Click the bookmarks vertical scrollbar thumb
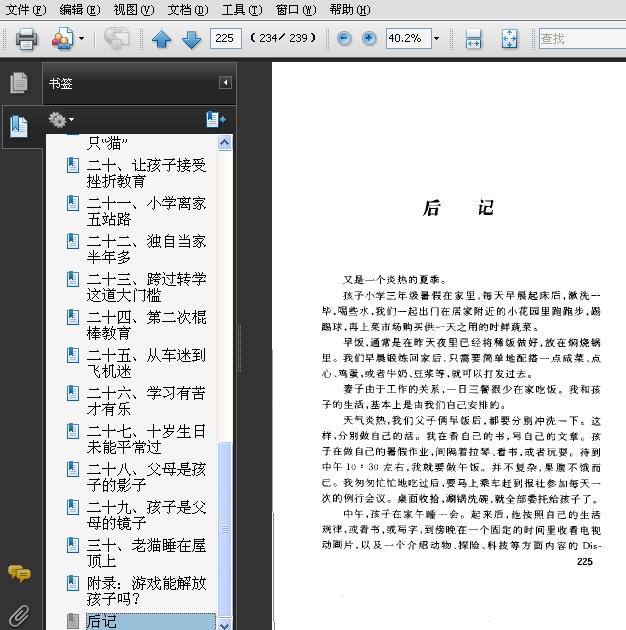This screenshot has height=630, width=626. coord(225,529)
